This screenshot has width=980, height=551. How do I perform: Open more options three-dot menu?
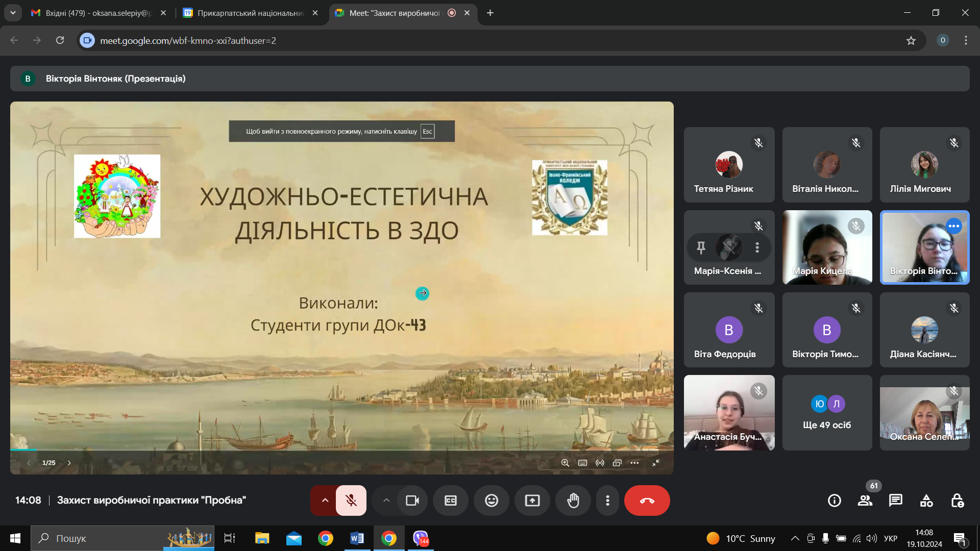pyautogui.click(x=607, y=500)
